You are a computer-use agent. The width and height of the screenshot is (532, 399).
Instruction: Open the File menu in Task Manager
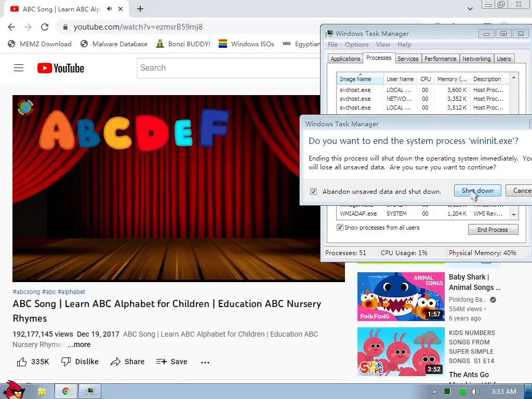coord(332,45)
